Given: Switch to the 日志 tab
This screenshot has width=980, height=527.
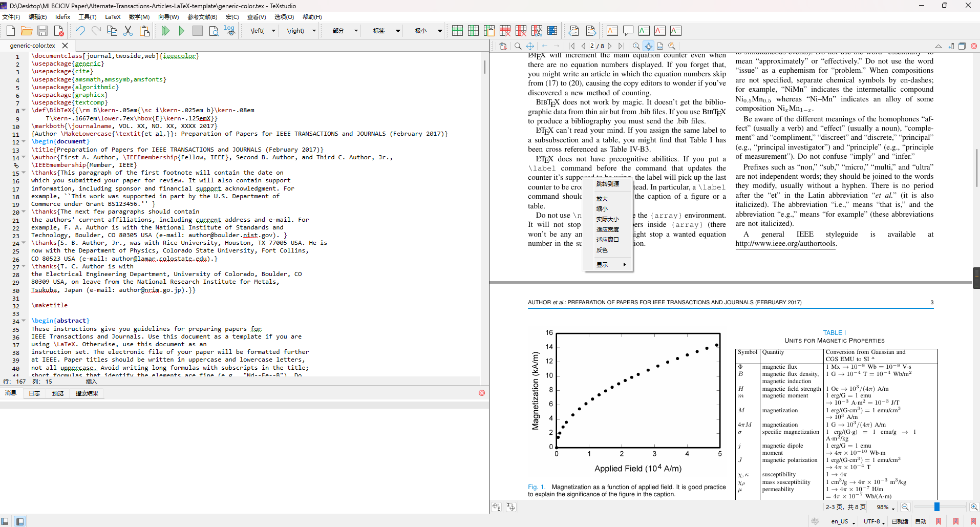Looking at the screenshot, I should (34, 393).
